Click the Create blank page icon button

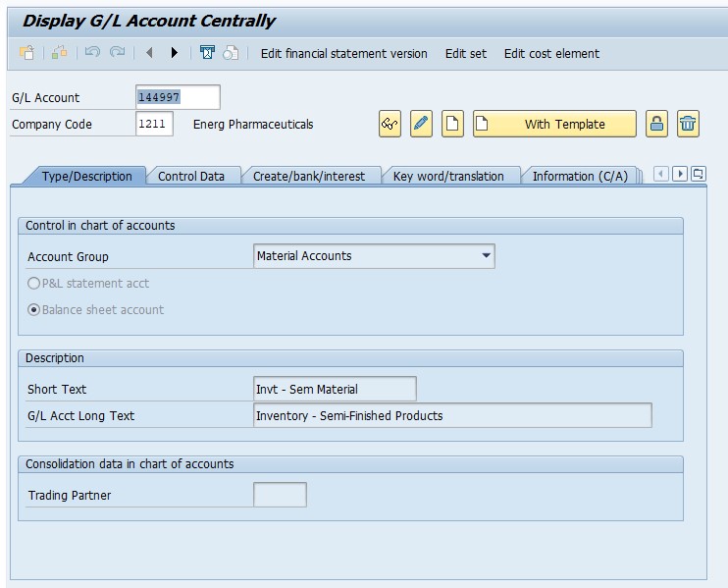coord(452,124)
